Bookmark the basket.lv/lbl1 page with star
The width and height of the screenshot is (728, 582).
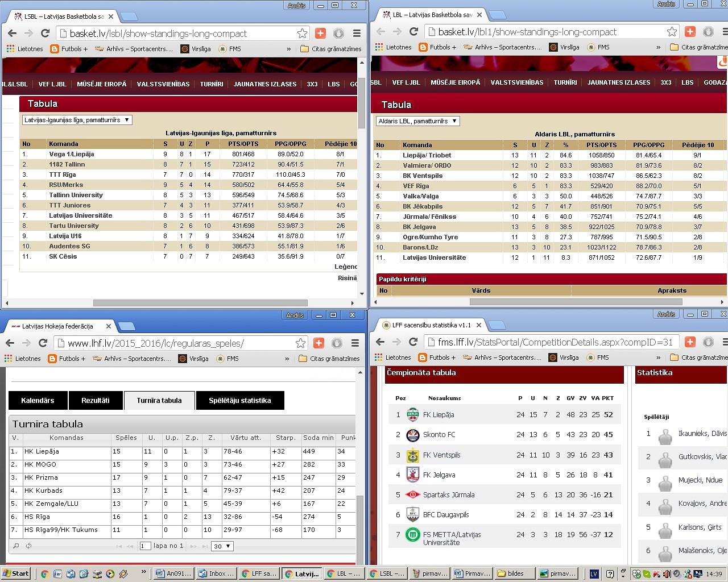click(x=672, y=32)
